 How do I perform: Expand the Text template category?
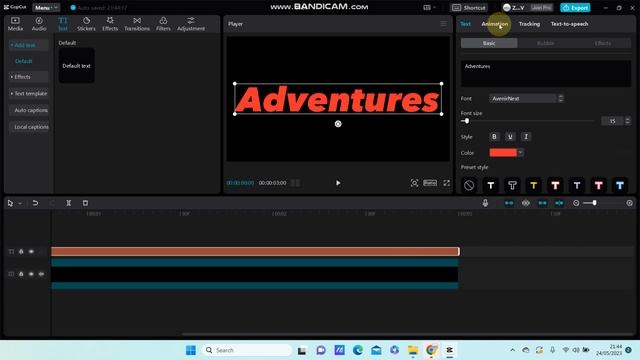click(29, 93)
